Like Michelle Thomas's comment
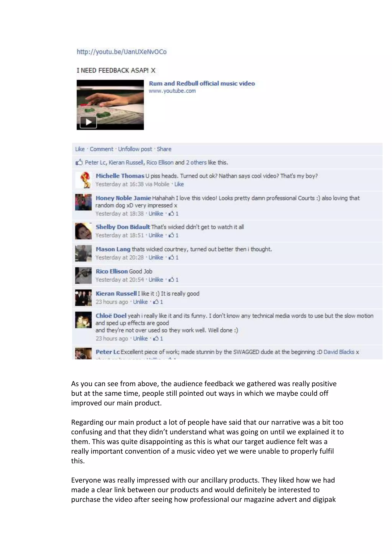This screenshot has width=392, height=554. tap(179, 184)
